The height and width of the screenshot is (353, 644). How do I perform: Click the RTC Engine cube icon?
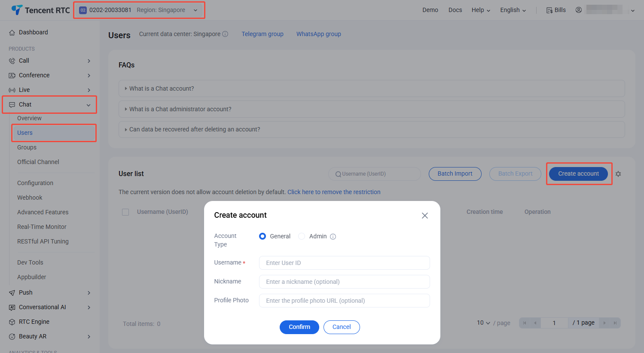(12, 322)
